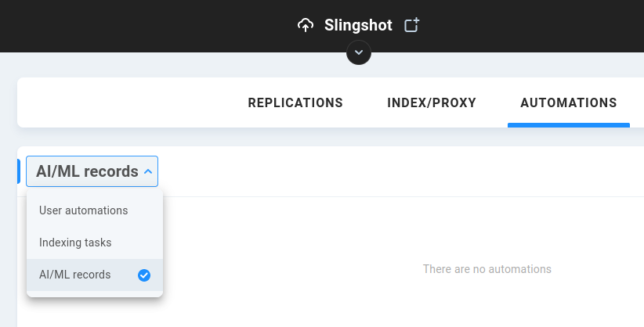Collapse the AI/ML records dropdown
Screen dimensions: 644x327
pyautogui.click(x=92, y=171)
